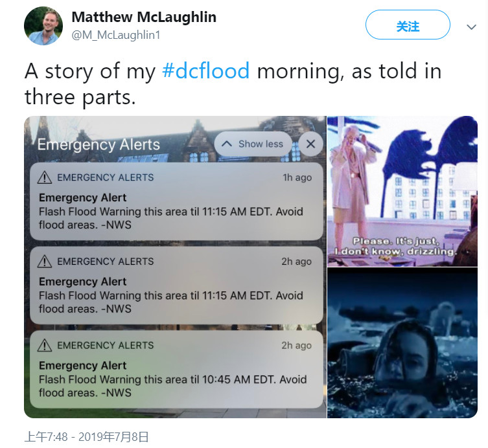Select the 10:45 AM EDT flood alert card
The image size is (488, 448).
click(176, 370)
